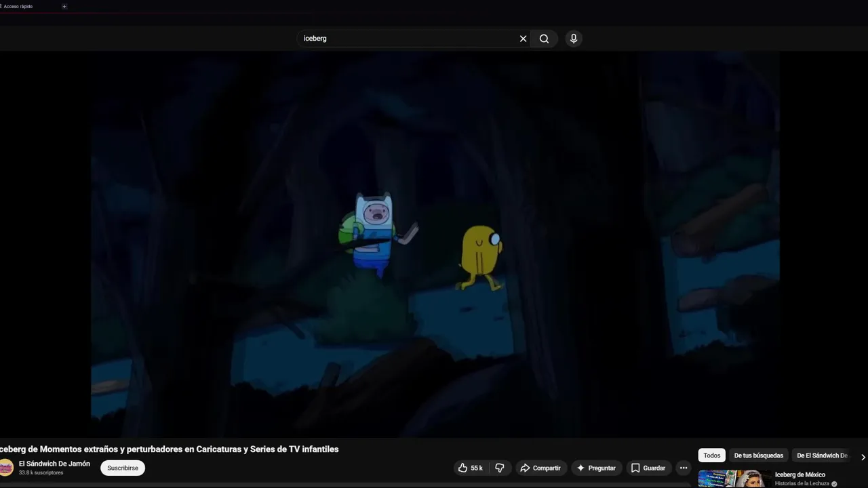Open El Sándwich De Jamón channel name
This screenshot has height=488, width=868.
(54, 464)
